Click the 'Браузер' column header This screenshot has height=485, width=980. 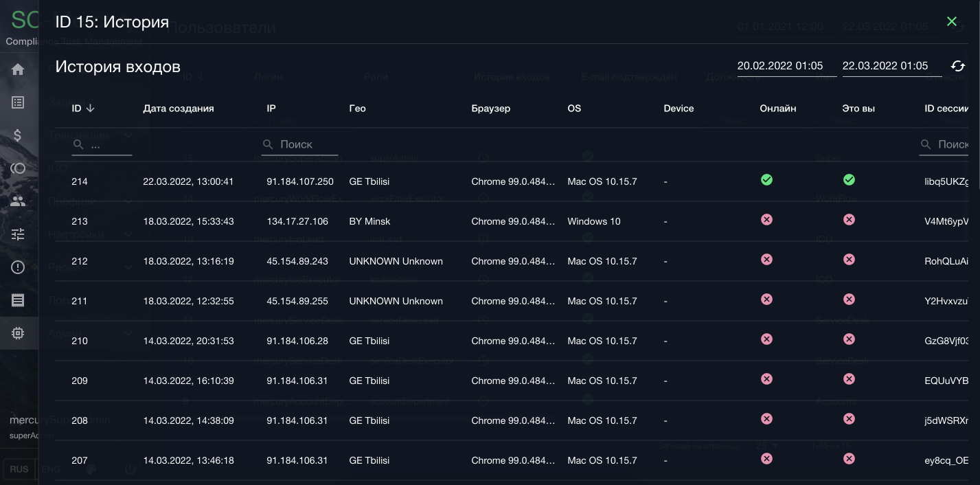pos(490,109)
